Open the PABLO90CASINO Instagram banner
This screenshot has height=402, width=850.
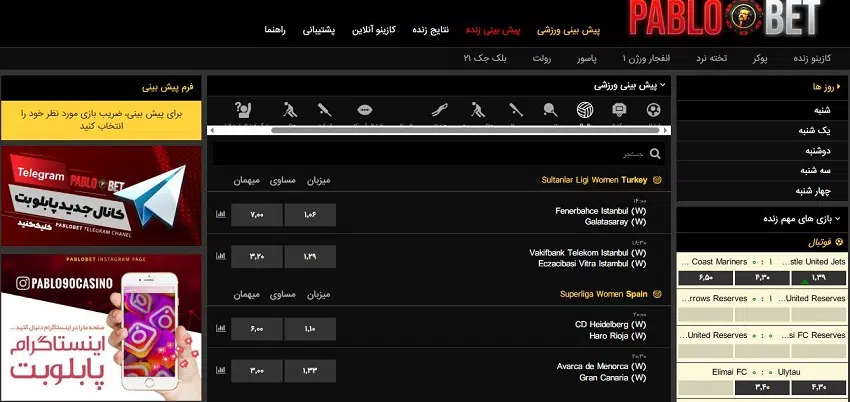click(x=101, y=328)
